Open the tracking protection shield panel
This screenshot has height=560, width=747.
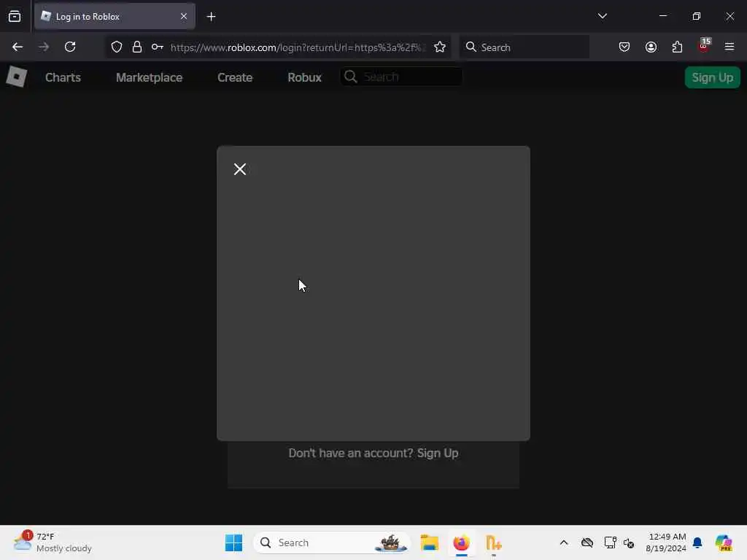117,47
